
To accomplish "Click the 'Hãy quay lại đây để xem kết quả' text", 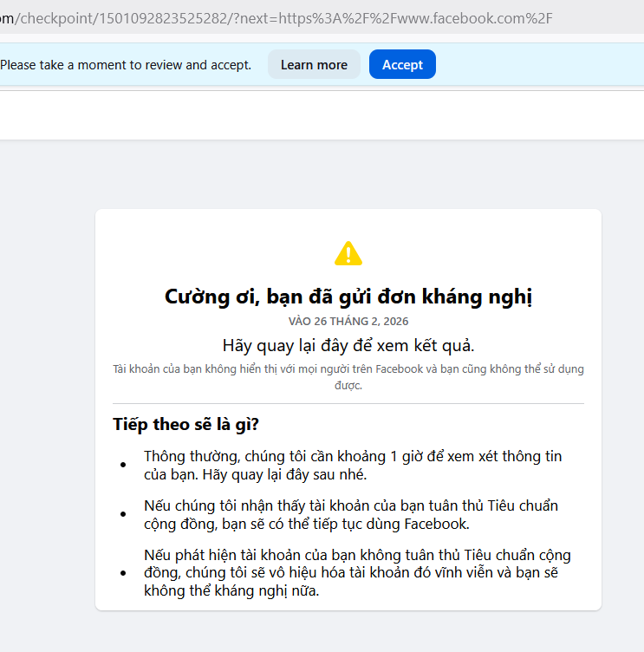I will [348, 345].
